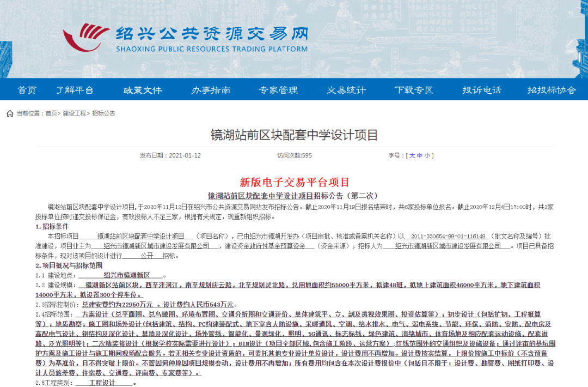
Task: Click SHAOXING PUBLIC RESOURCES TRADING PLATFORM subtitle
Action: tap(212, 49)
